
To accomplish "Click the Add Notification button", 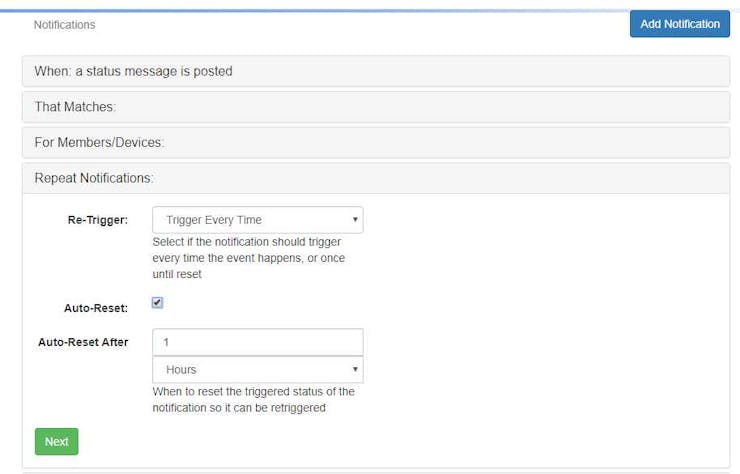I will point(680,24).
